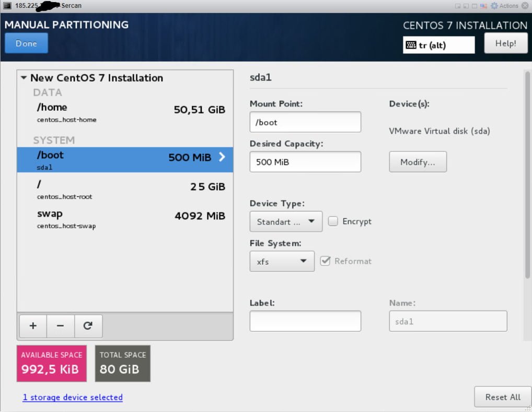Screen dimensions: 532x412
Task: Collapse the New CentOS 7 Installation group
Action: coord(24,78)
